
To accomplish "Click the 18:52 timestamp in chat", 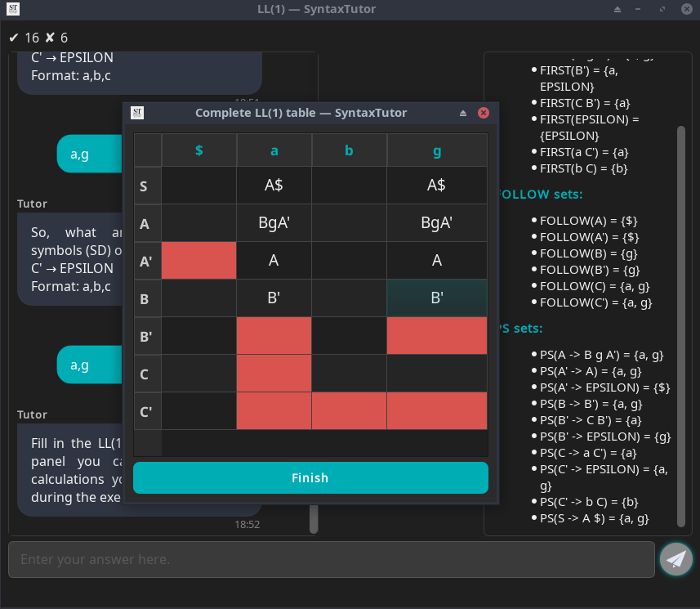I will tap(247, 524).
